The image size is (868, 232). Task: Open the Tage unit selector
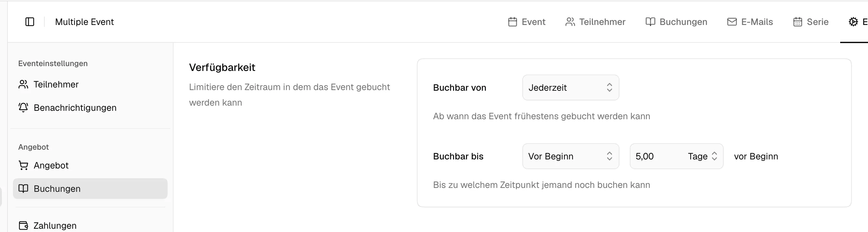click(703, 156)
